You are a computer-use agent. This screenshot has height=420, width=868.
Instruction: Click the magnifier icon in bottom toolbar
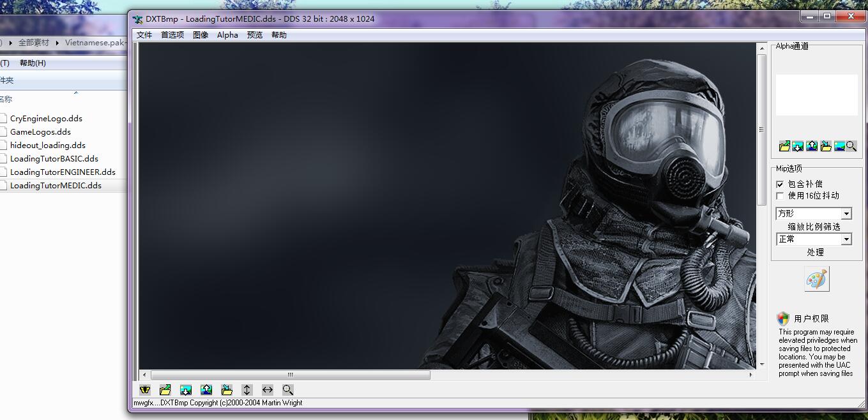click(288, 389)
